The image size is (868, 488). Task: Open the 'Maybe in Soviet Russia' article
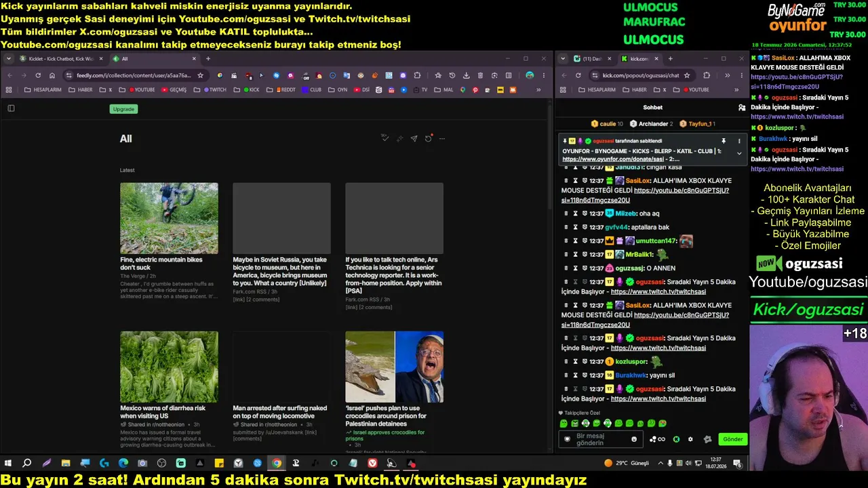(x=281, y=271)
